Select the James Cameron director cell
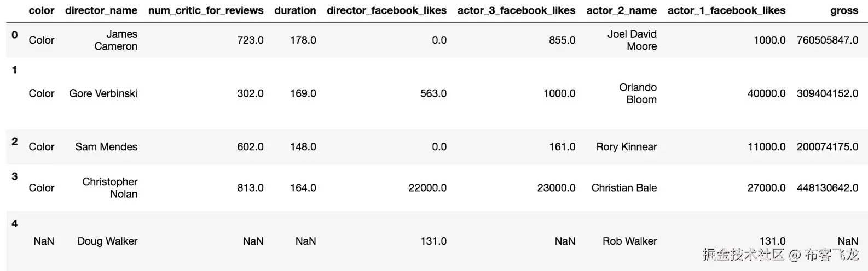Viewport: 868px width, 271px height. pyautogui.click(x=116, y=40)
